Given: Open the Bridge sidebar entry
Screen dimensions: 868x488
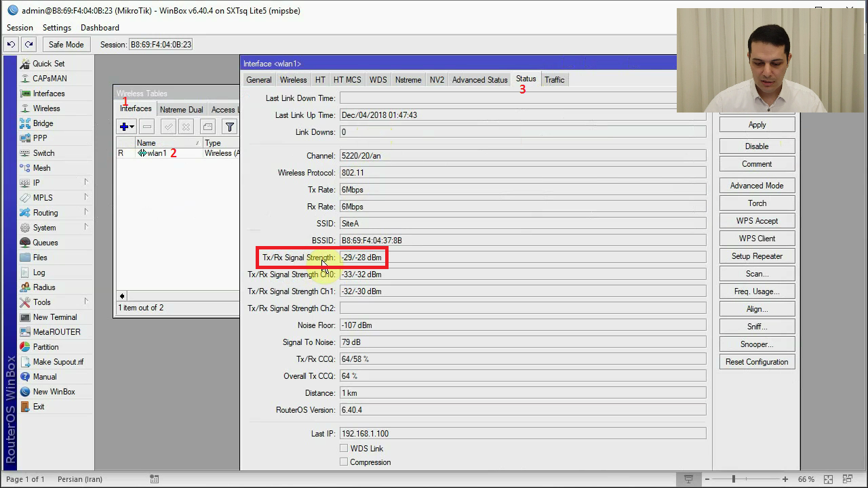Looking at the screenshot, I should [x=43, y=123].
